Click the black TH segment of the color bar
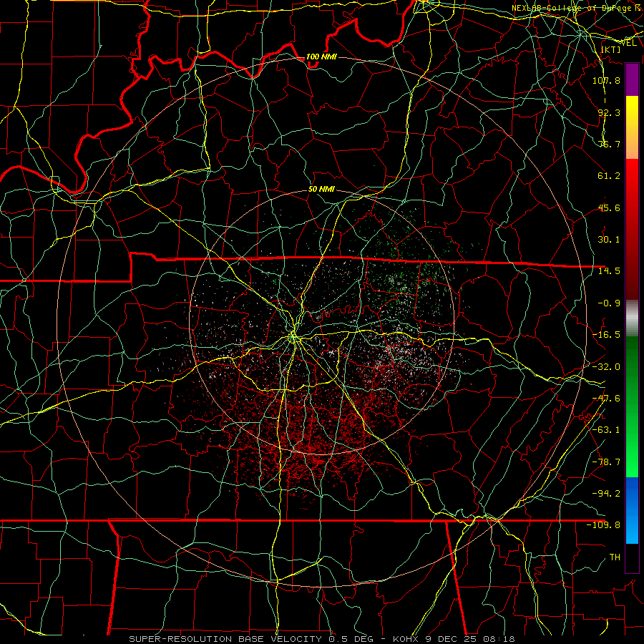This screenshot has height=644, width=644. 632,557
